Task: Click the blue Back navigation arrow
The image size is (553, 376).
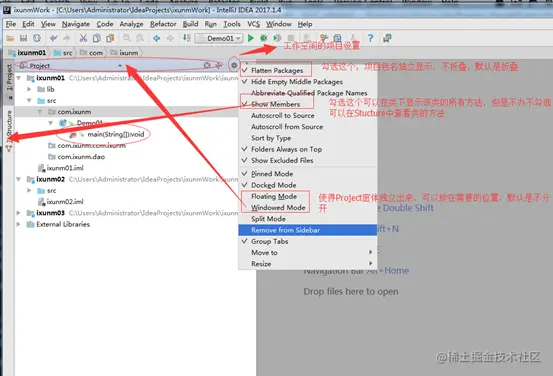Action: [157, 38]
